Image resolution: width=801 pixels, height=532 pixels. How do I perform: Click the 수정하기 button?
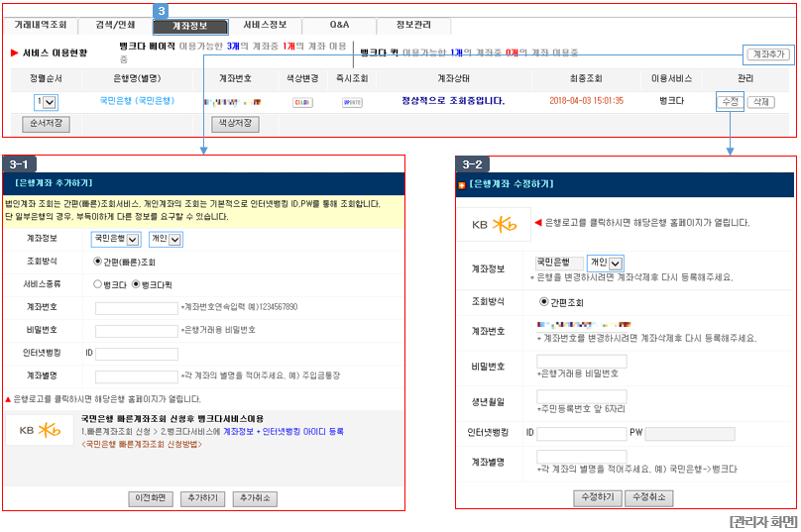[x=598, y=497]
